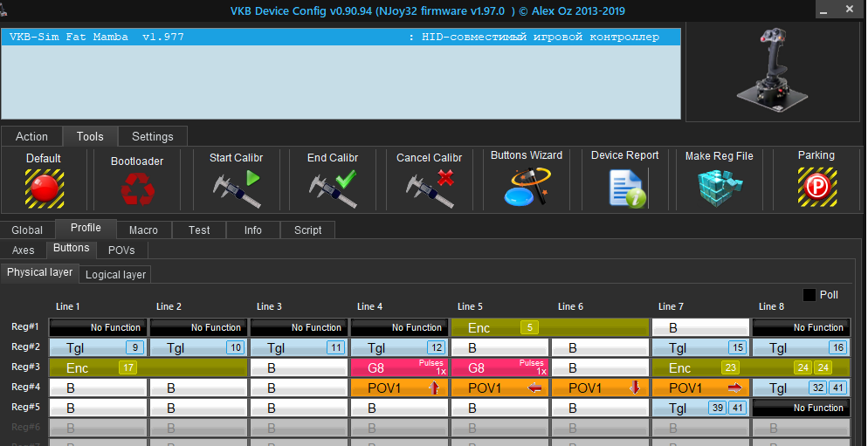Open the Settings tab
Image resolution: width=868 pixels, height=446 pixels.
coord(153,136)
